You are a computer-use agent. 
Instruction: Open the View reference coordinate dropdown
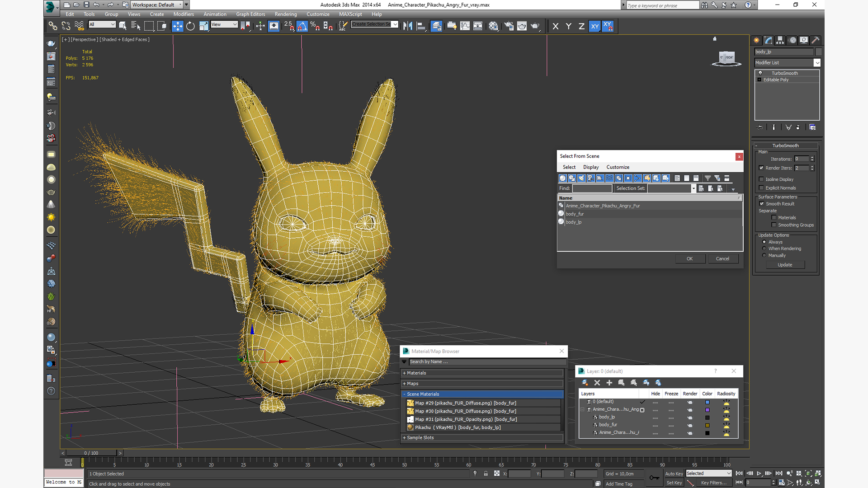pyautogui.click(x=224, y=24)
